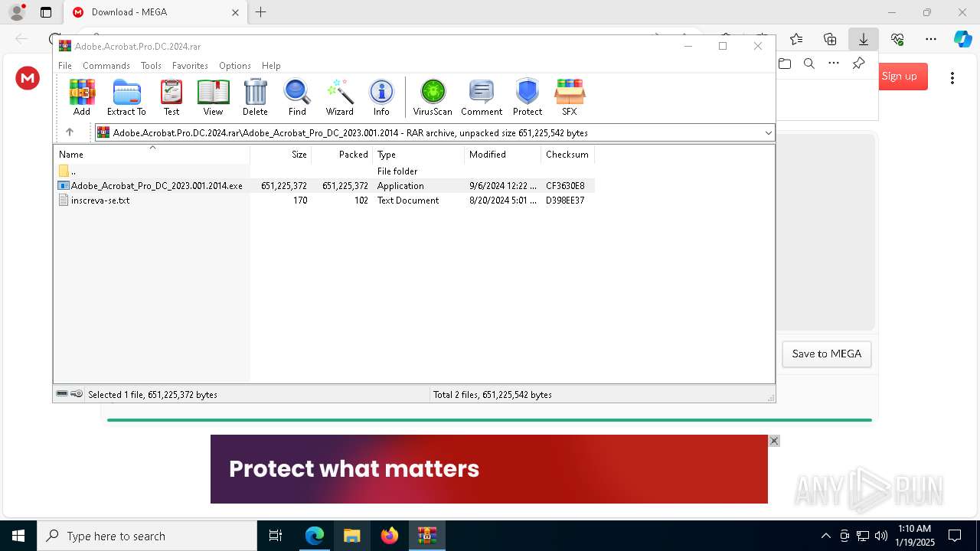Click the Protect what matters banner

click(489, 469)
